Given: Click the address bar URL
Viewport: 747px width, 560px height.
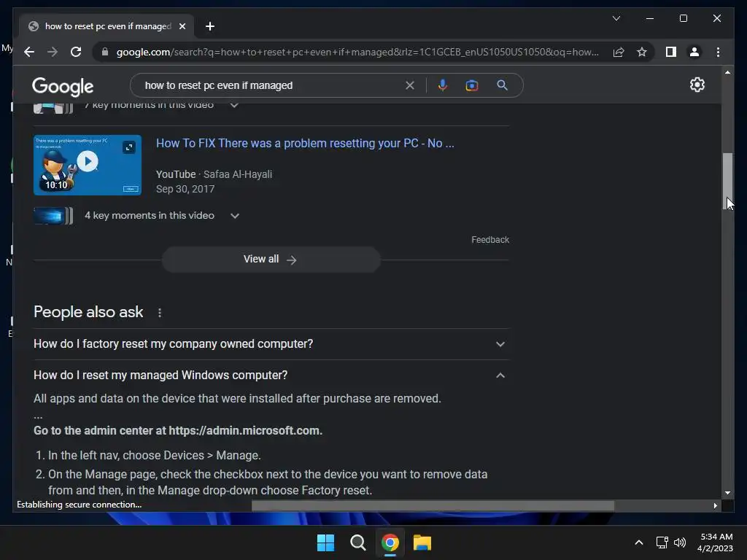Looking at the screenshot, I should (x=357, y=52).
